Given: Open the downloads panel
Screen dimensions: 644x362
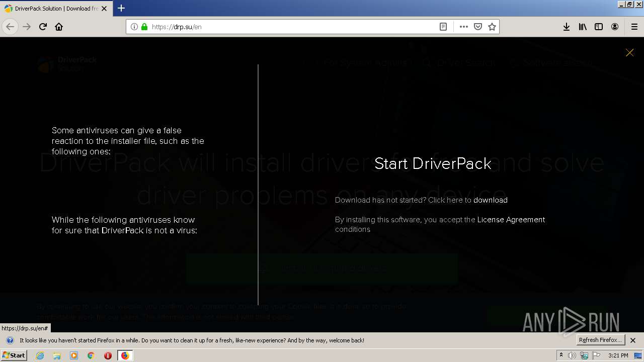Looking at the screenshot, I should click(567, 27).
